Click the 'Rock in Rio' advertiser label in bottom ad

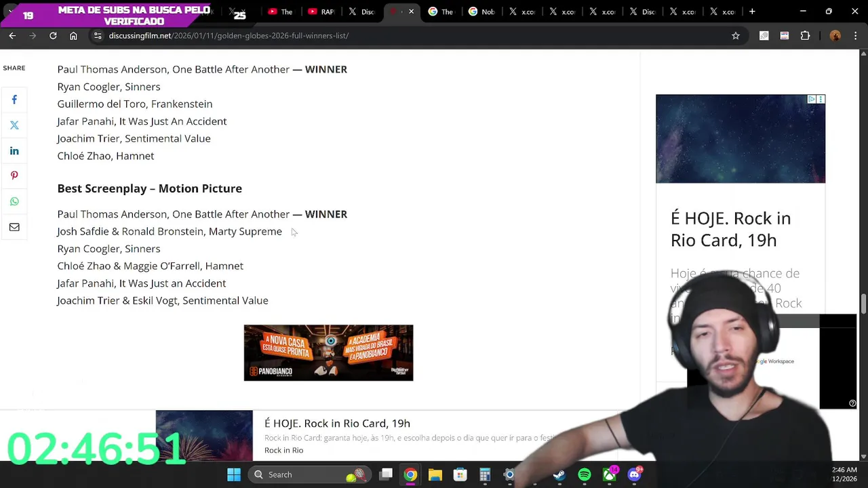[283, 450]
